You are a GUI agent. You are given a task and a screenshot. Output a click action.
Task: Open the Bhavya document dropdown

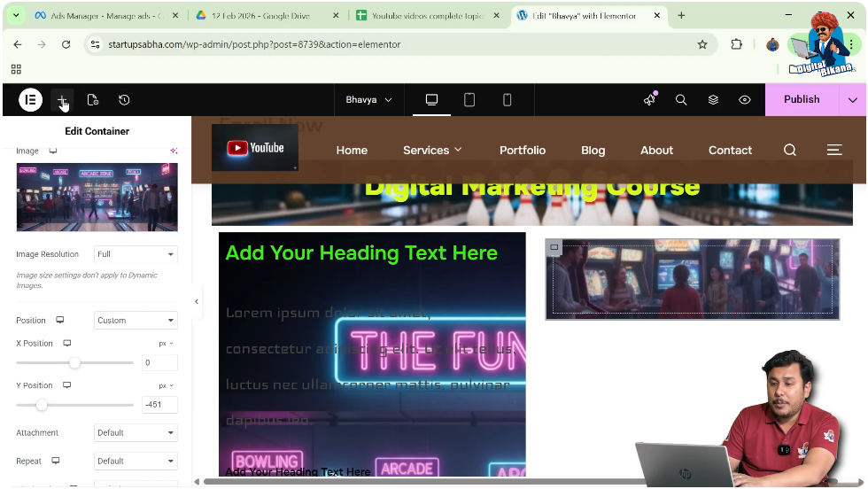point(368,100)
